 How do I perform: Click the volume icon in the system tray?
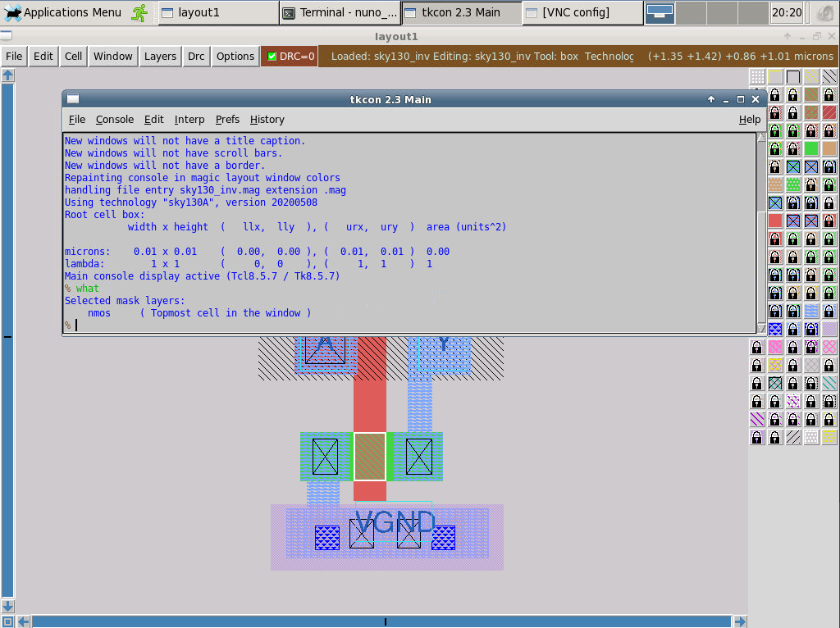coord(824,12)
